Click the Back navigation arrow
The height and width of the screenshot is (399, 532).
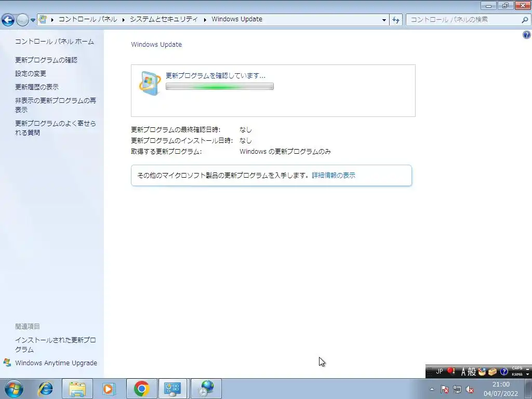(x=8, y=20)
